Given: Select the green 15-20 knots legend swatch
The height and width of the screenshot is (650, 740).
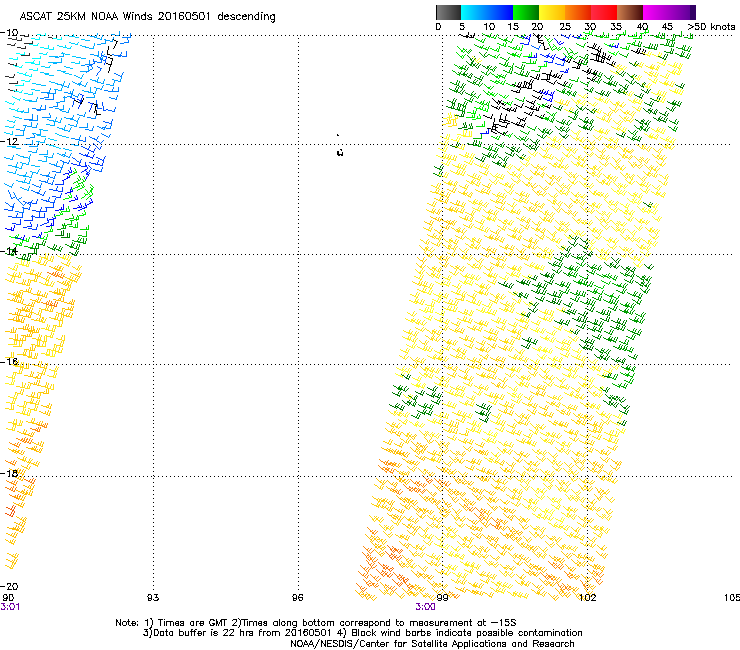Looking at the screenshot, I should pyautogui.click(x=526, y=12).
